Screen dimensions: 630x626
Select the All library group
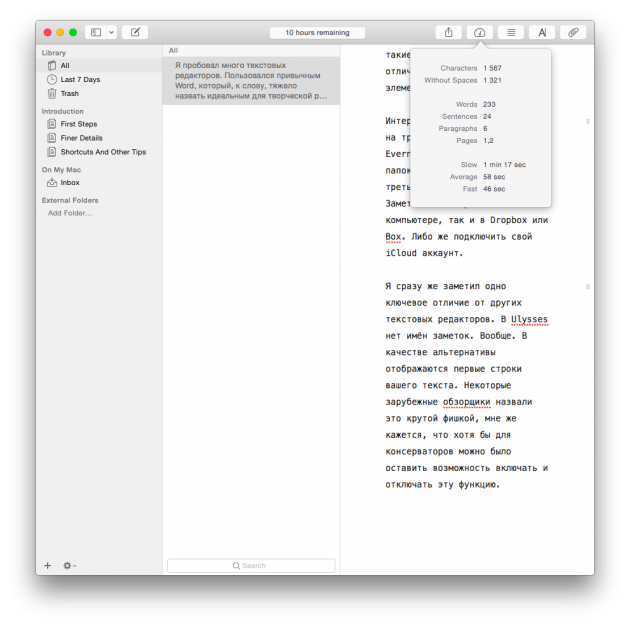tap(65, 65)
